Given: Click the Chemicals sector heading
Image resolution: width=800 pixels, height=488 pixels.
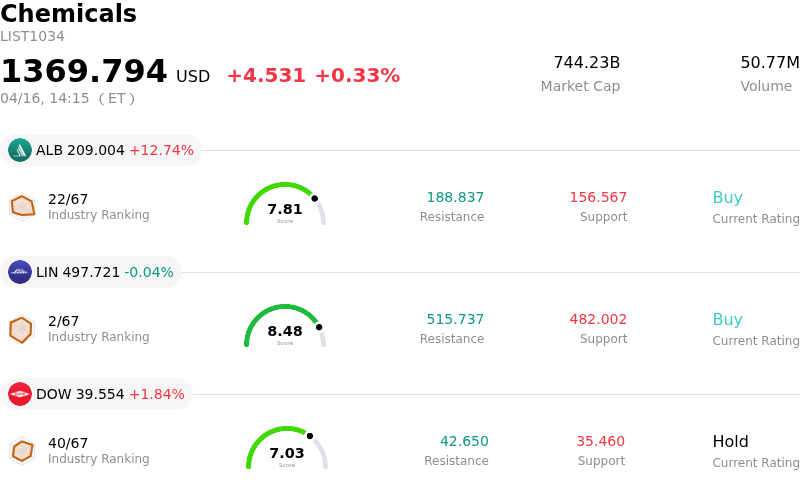Looking at the screenshot, I should [x=68, y=14].
